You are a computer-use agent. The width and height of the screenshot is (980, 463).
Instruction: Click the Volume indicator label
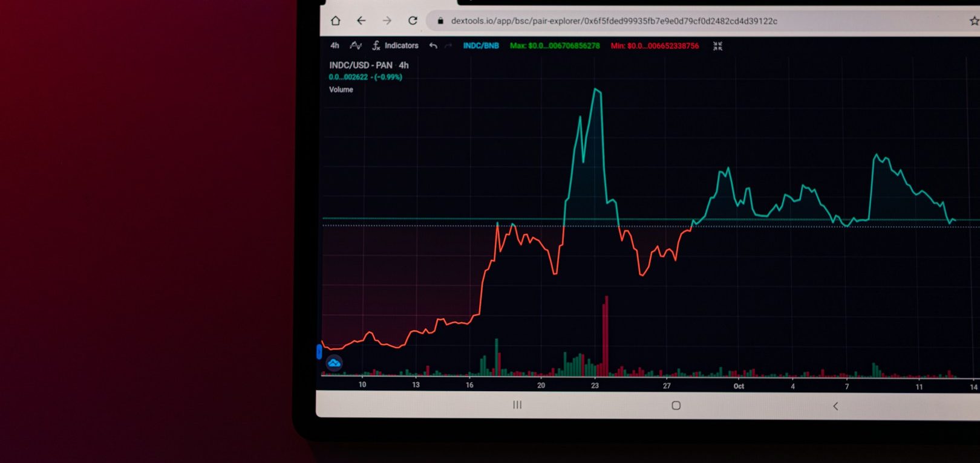(x=341, y=89)
